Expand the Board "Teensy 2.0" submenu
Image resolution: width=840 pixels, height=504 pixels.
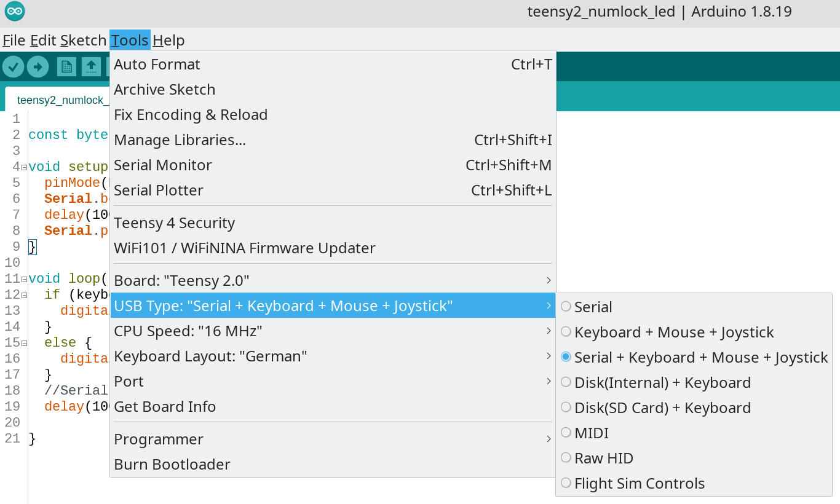pos(333,280)
